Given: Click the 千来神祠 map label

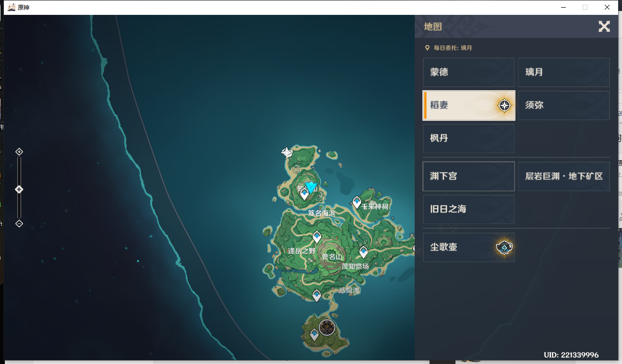Looking at the screenshot, I should pos(375,206).
